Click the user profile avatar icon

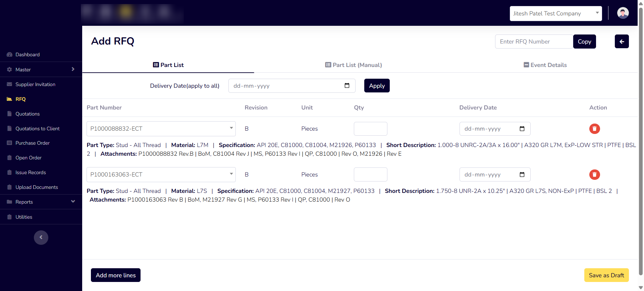pos(623,13)
